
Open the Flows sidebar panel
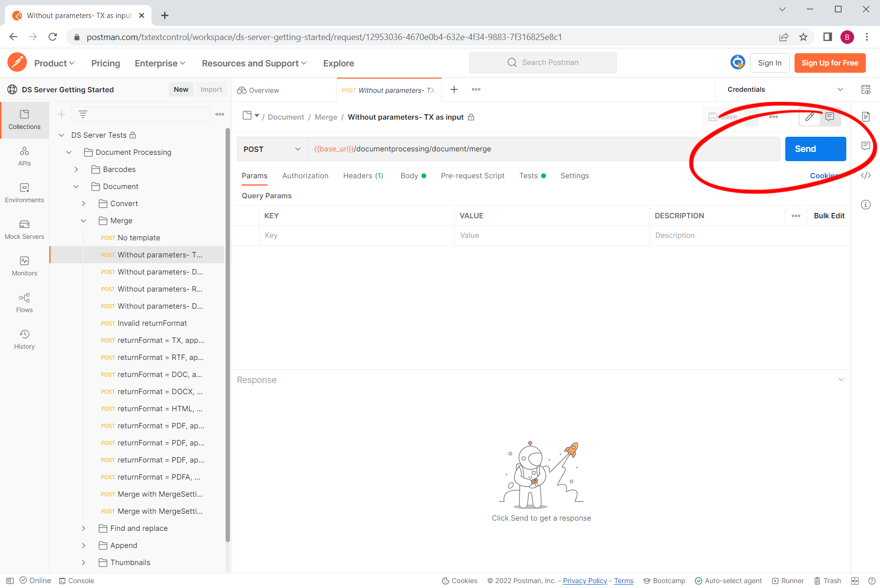tap(24, 303)
